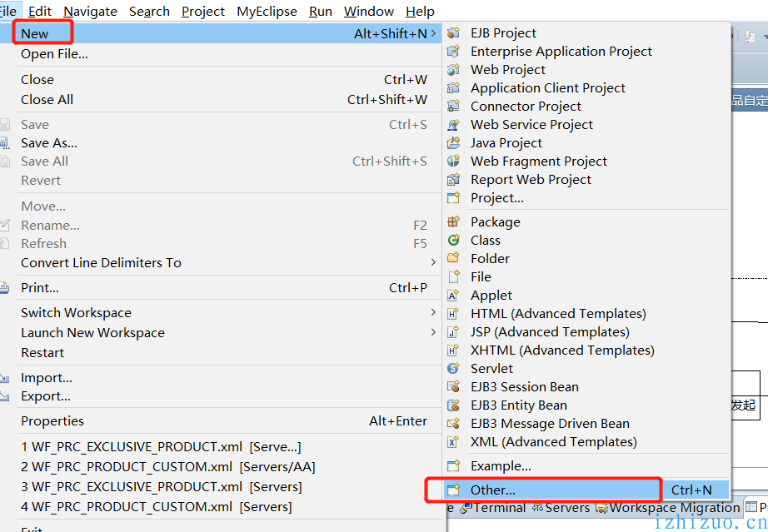The height and width of the screenshot is (532, 768).
Task: Expand the Launch New Workspace submenu arrow
Action: click(433, 332)
